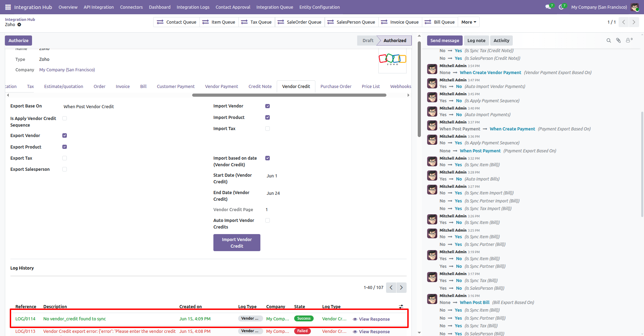This screenshot has width=644, height=336.
Task: Open the Bill Queue button
Action: (440, 22)
